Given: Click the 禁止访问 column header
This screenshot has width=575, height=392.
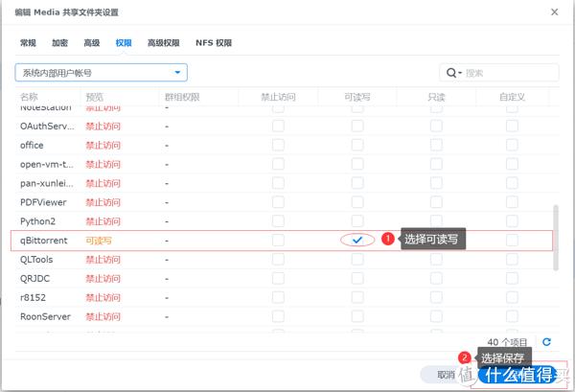Looking at the screenshot, I should [x=278, y=97].
